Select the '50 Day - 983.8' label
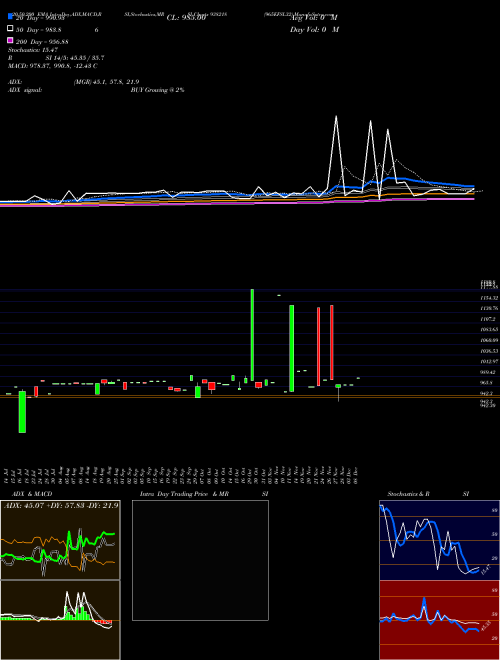 click(x=39, y=30)
